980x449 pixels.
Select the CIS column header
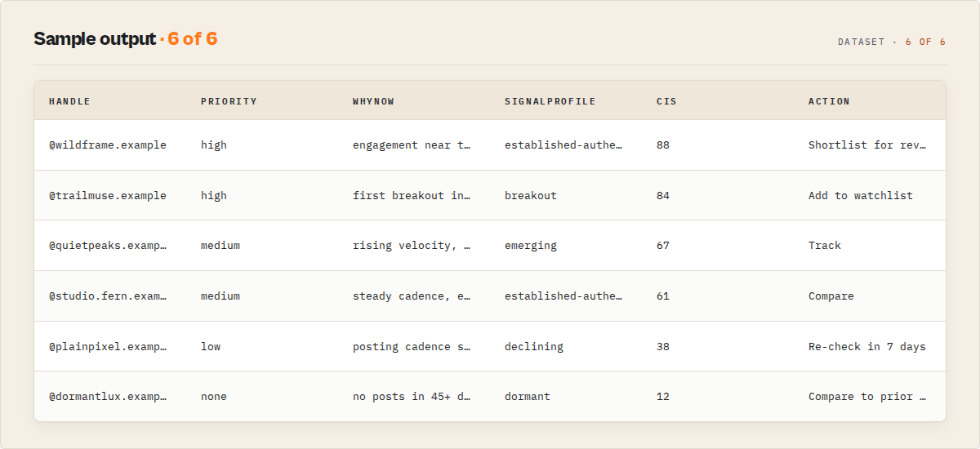tap(666, 101)
